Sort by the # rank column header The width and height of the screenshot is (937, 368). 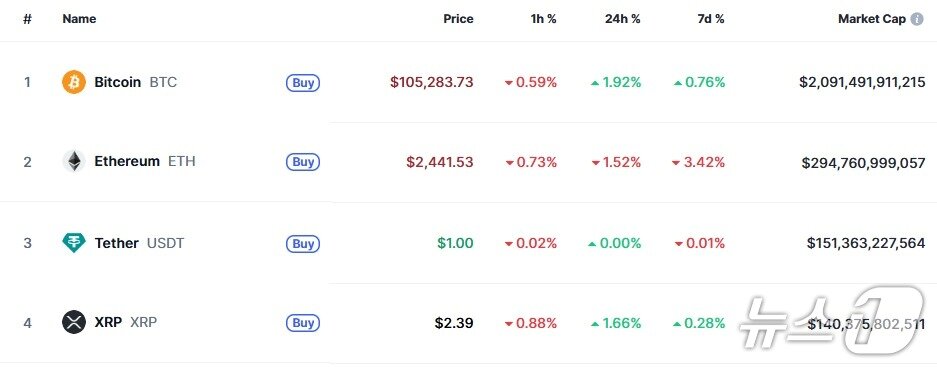27,19
